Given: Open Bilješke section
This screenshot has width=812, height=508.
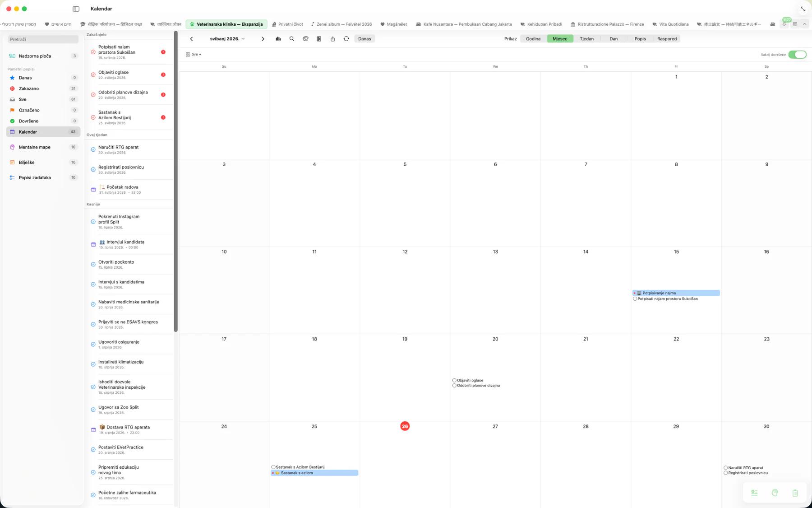Looking at the screenshot, I should coord(43,162).
